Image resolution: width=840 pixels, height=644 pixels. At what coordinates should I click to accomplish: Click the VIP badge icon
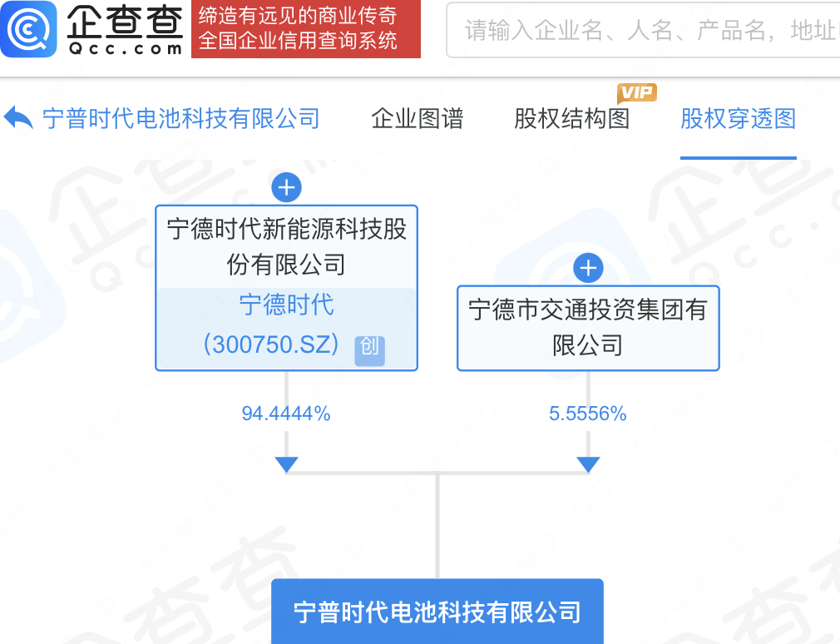coord(637,92)
